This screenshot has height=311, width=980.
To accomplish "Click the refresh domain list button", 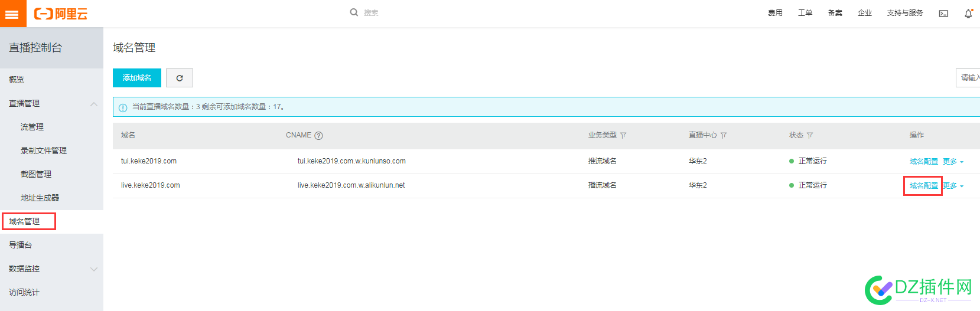I will click(x=180, y=78).
